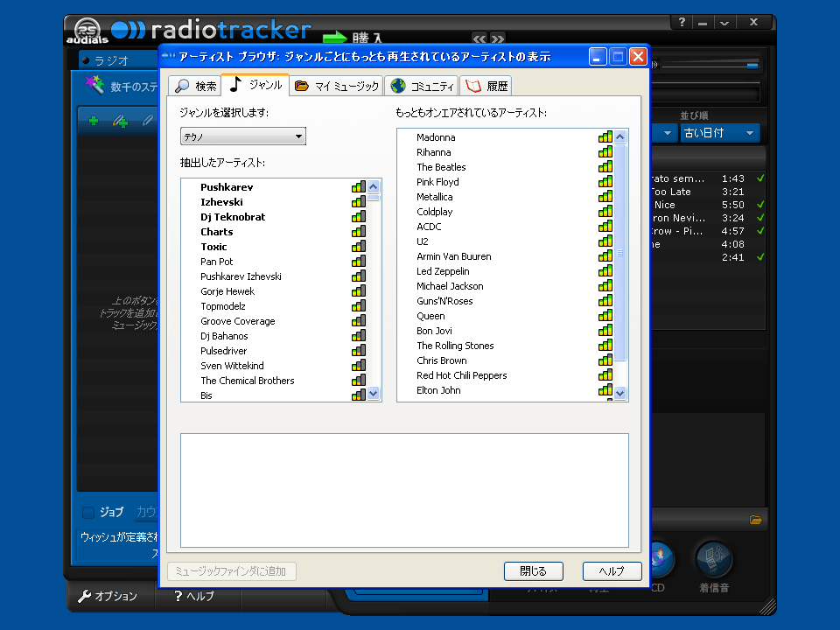The image size is (840, 630).
Task: Click down arrow of most-aired artists scrollbar
Action: [x=619, y=393]
